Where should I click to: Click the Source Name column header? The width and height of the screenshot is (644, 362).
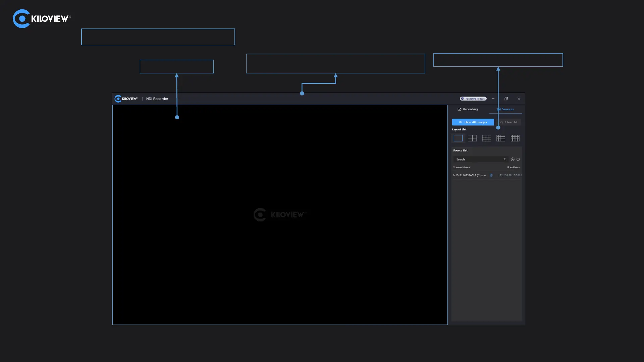tap(462, 168)
